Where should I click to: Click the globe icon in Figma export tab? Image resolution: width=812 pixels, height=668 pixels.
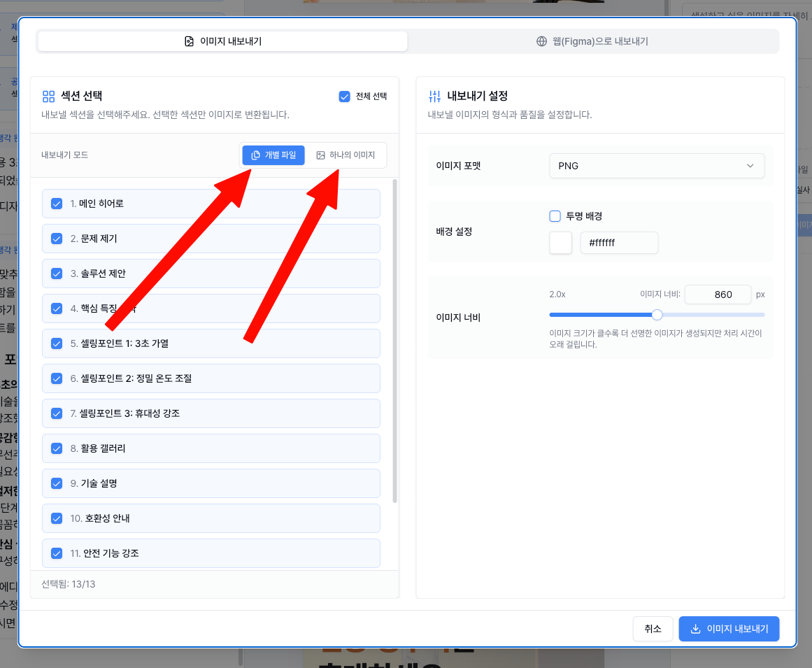coord(541,41)
